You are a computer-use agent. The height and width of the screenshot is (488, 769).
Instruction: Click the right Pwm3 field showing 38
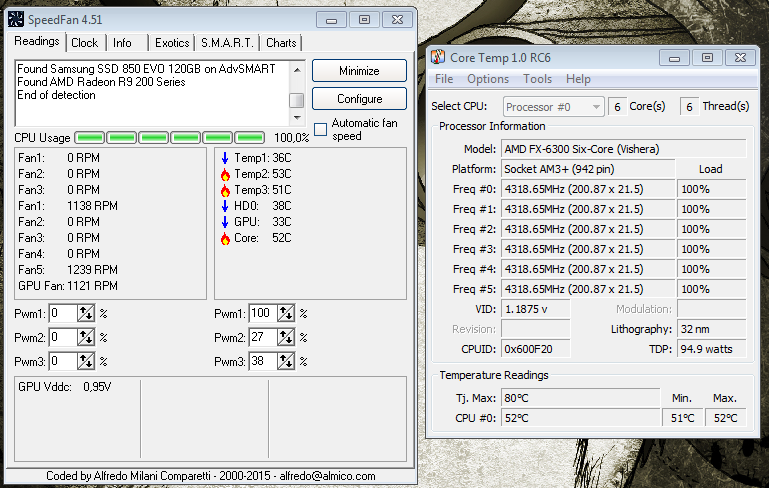(x=263, y=361)
